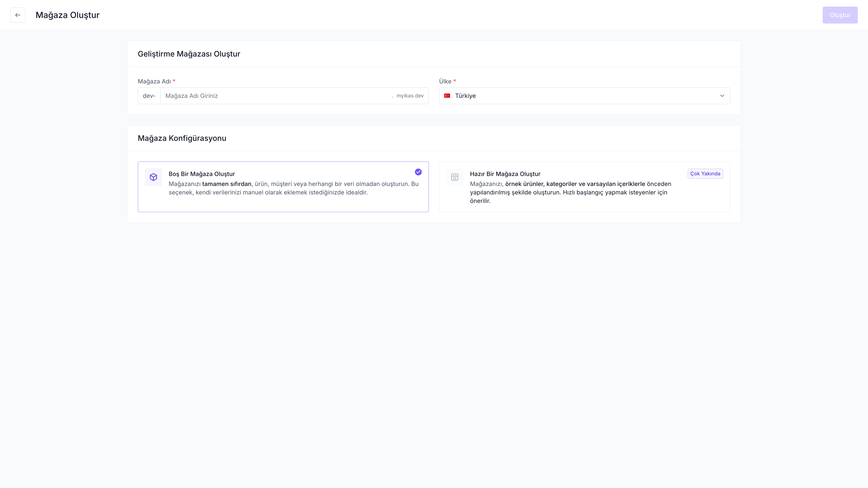Click the back arrow button

pos(18,15)
